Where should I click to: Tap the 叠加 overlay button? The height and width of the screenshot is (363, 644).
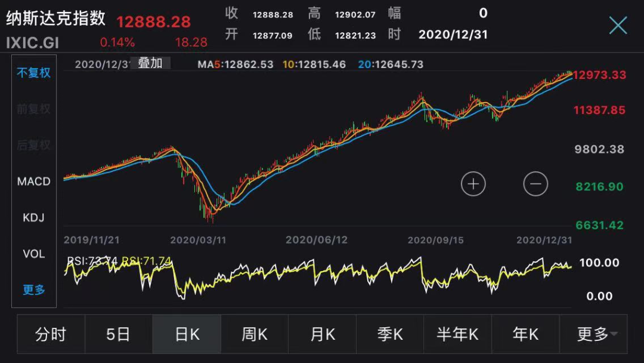click(150, 63)
